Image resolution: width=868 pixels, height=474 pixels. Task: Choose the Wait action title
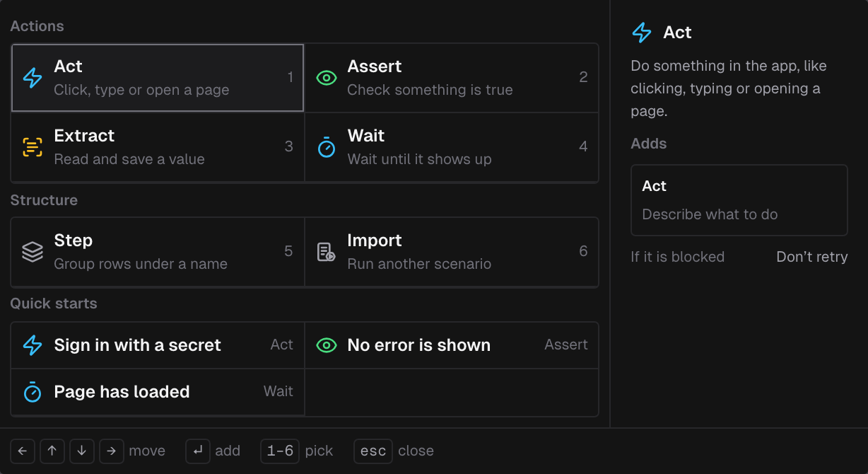pyautogui.click(x=366, y=136)
